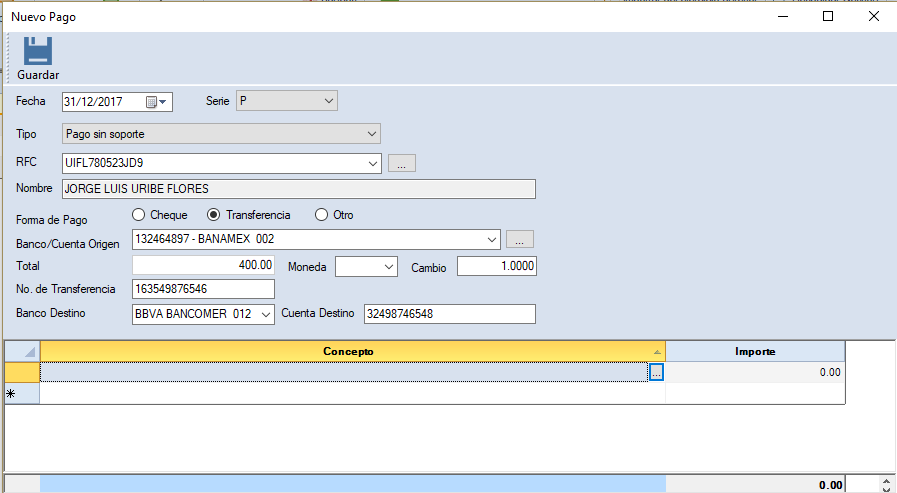Select the Transferencia payment option
The height and width of the screenshot is (493, 897).
213,215
